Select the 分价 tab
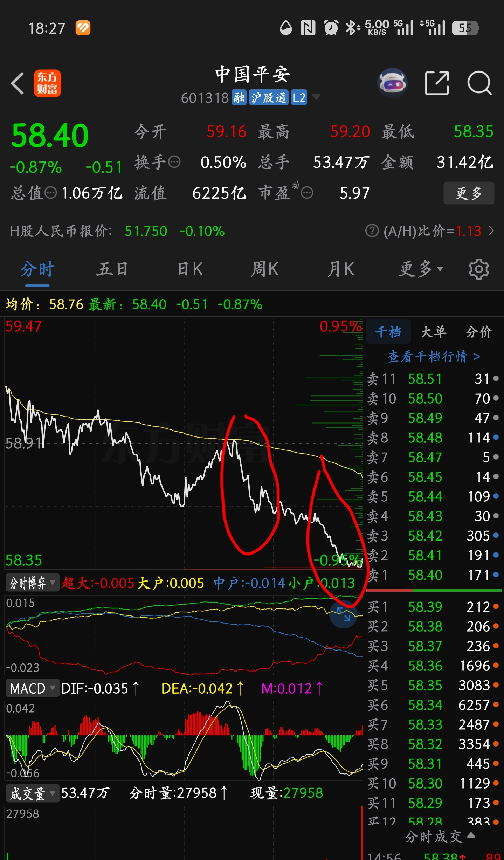 click(x=479, y=331)
